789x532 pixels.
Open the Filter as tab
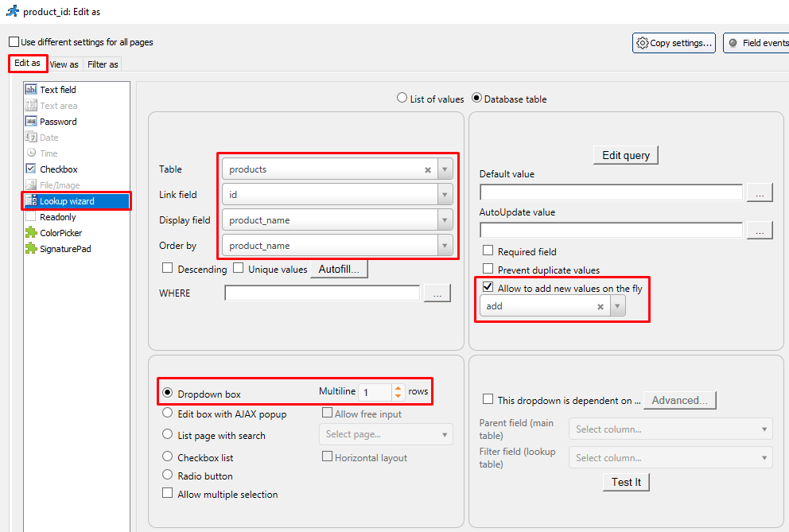[103, 64]
